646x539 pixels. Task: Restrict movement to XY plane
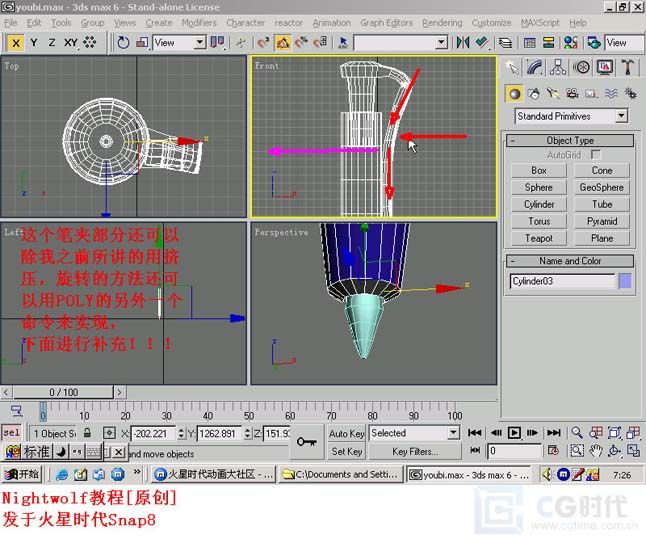[70, 43]
